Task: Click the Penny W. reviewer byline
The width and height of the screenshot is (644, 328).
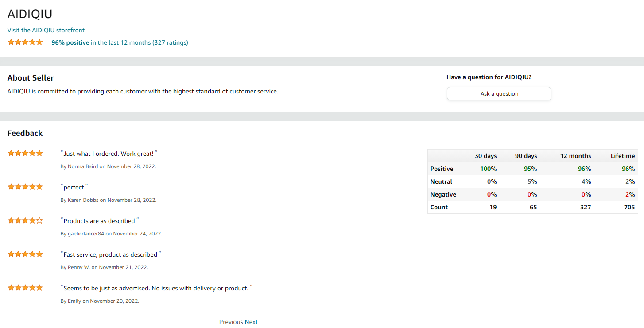Action: click(x=104, y=267)
